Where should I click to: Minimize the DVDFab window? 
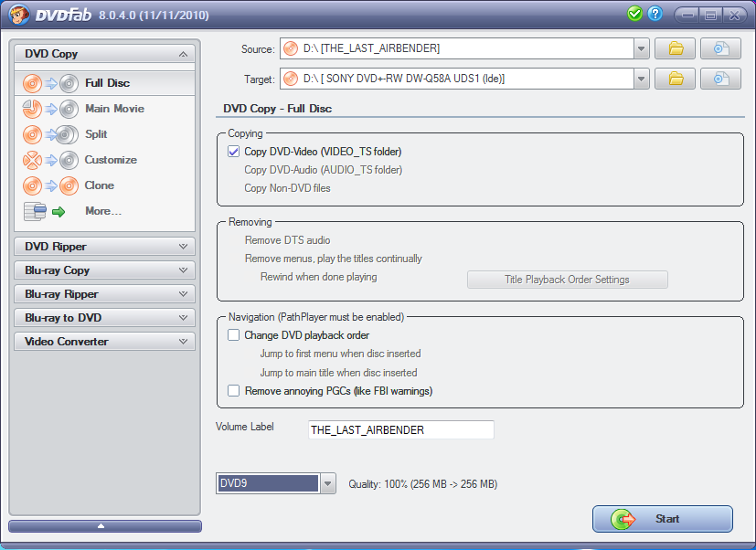[x=687, y=15]
